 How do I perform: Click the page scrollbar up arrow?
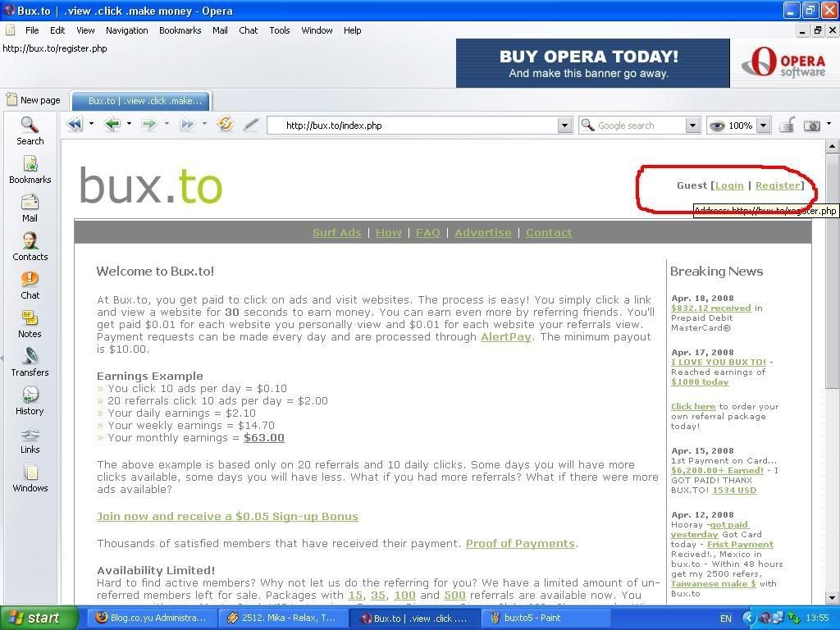tap(832, 146)
